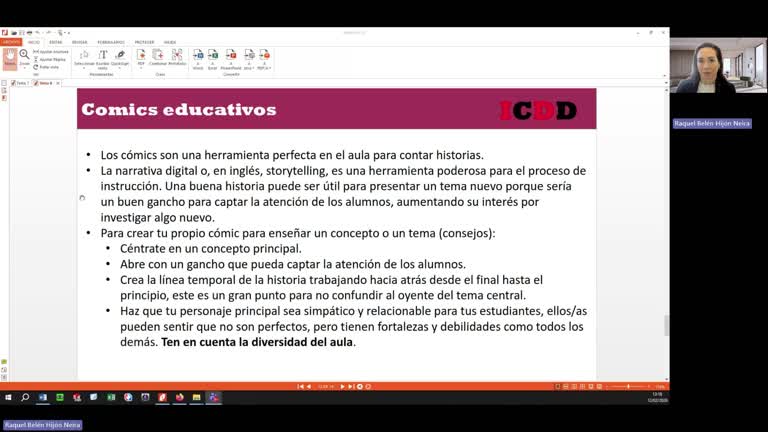Viewport: 768px width, 432px height.
Task: Go to previous page arrow
Action: point(309,386)
